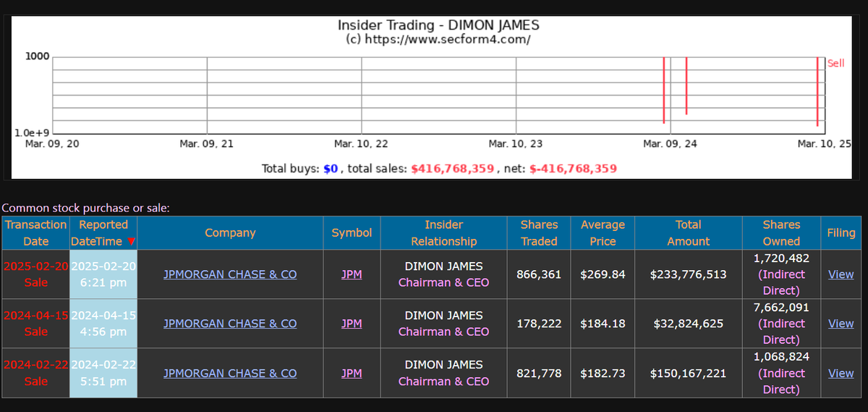Click the Mar. 10, 25 axis label
This screenshot has width=868, height=412.
(824, 144)
